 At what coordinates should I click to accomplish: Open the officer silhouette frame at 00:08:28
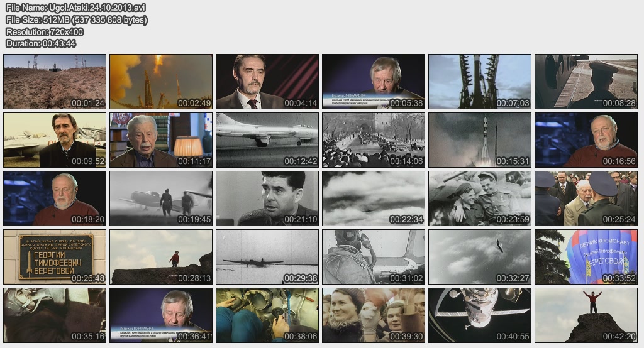pos(586,82)
